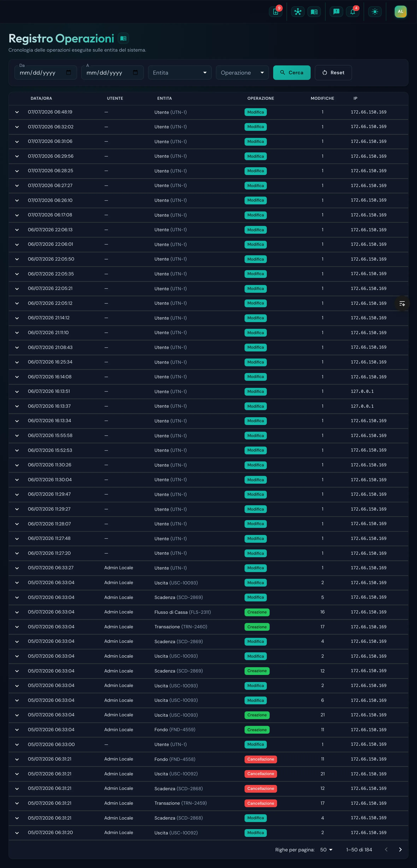
Task: Expand the Transazione (TRN-2459) row
Action: coord(17,803)
